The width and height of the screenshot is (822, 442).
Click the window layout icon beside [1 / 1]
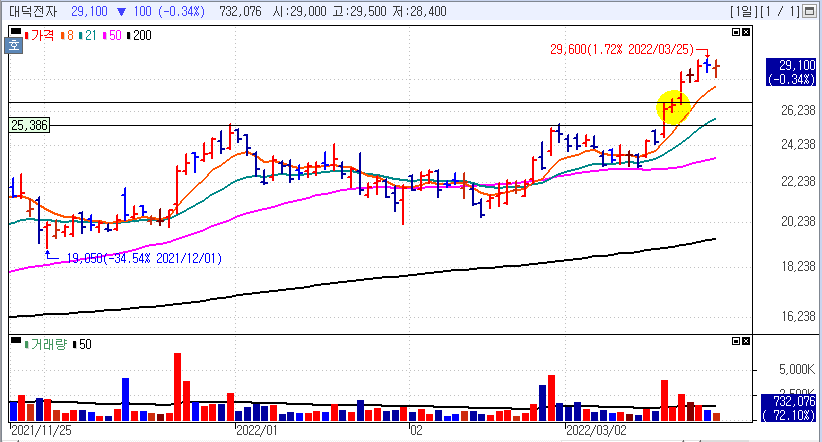[809, 11]
